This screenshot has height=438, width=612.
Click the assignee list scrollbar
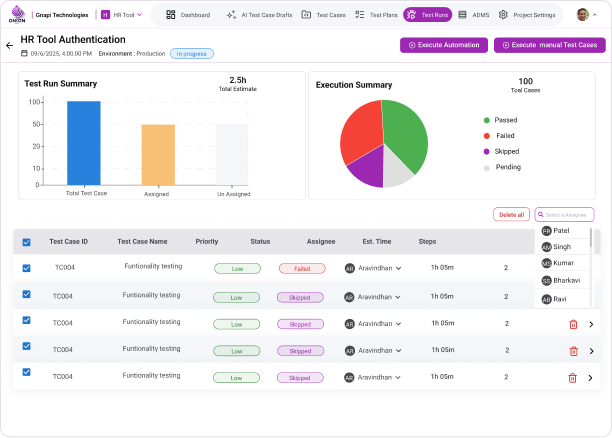click(x=591, y=238)
